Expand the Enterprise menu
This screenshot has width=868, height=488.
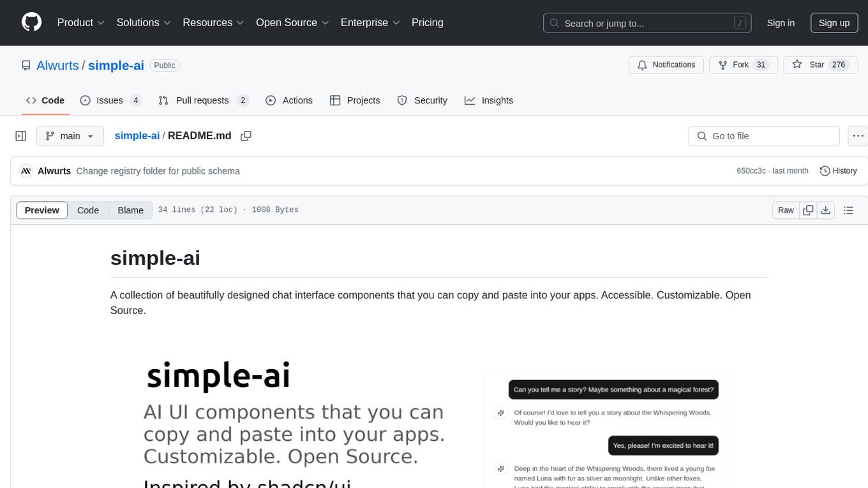coord(370,22)
